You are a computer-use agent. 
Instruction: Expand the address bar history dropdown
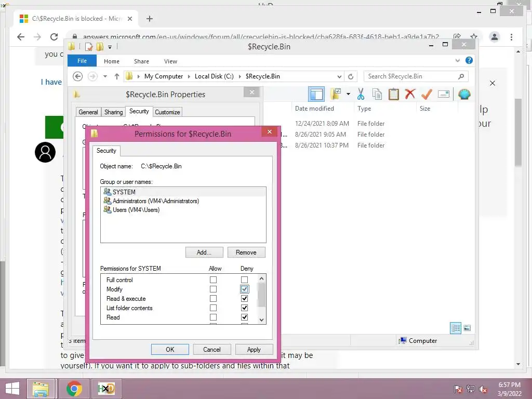(x=339, y=76)
